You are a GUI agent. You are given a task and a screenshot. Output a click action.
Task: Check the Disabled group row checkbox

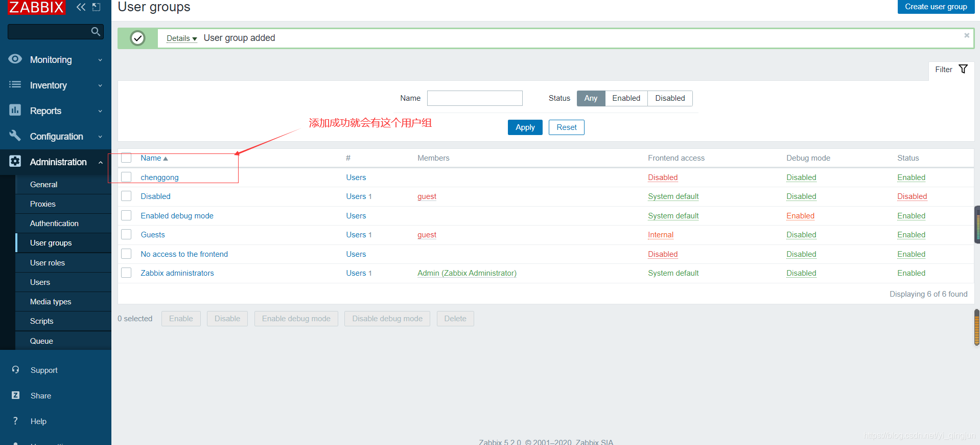(x=126, y=196)
